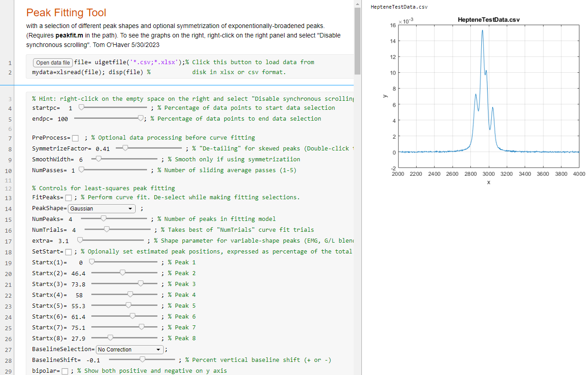Click the SymmetrizeFactor slider thumb
588x375 pixels.
pyautogui.click(x=125, y=148)
